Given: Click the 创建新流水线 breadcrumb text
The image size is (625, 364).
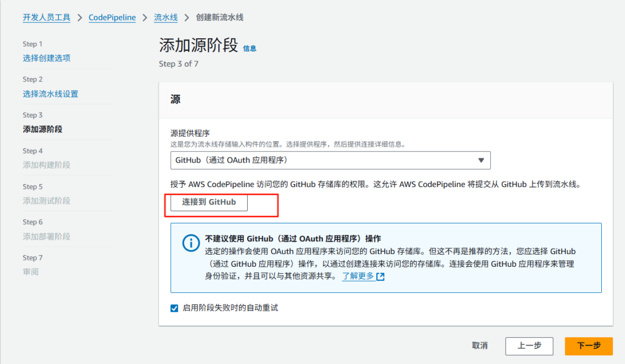Looking at the screenshot, I should click(x=220, y=17).
